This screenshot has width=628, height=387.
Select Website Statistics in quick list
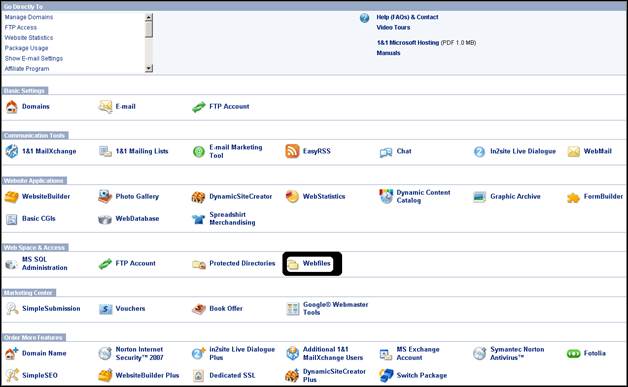click(x=29, y=38)
